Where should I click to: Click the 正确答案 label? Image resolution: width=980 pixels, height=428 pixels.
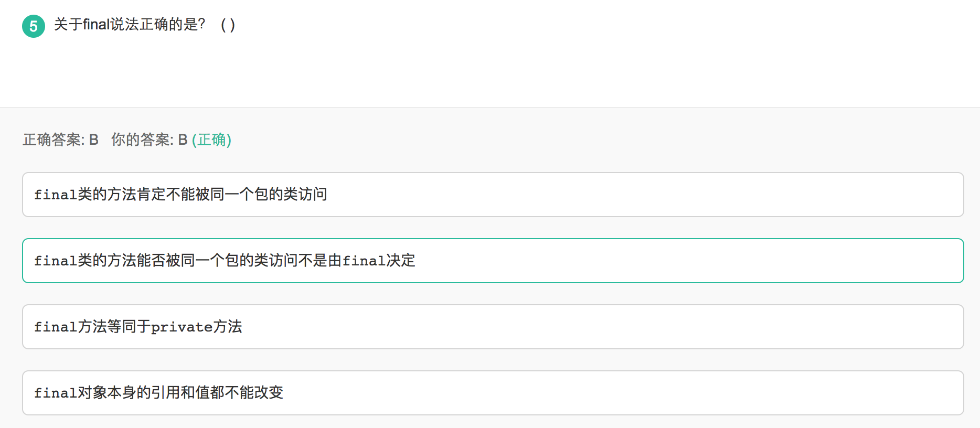tap(54, 140)
